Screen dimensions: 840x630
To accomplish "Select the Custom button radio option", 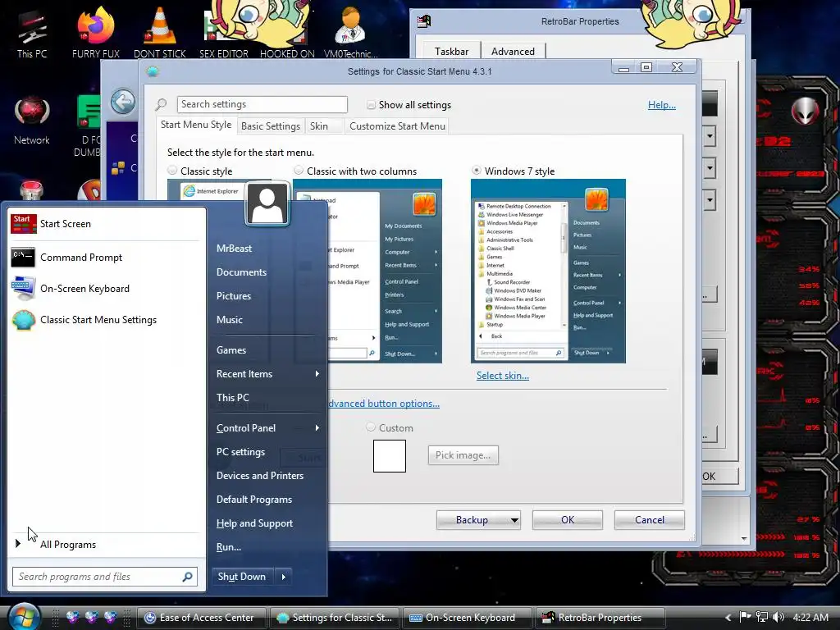I will click(371, 427).
